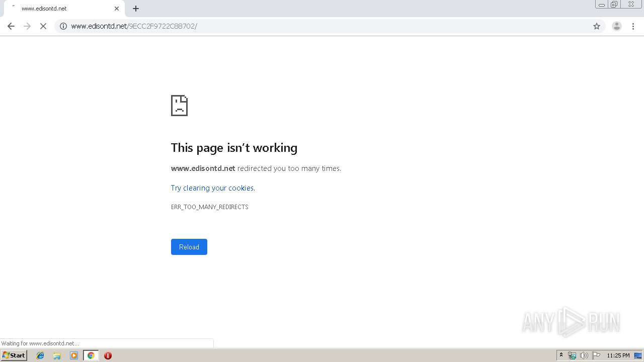Click the Show desktop tray button

[x=638, y=355]
